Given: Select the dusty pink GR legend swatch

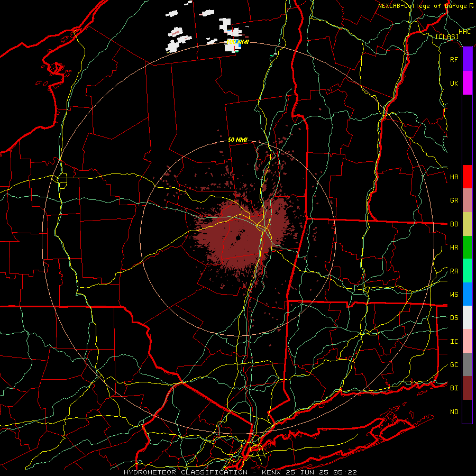Looking at the screenshot, I should tap(467, 200).
